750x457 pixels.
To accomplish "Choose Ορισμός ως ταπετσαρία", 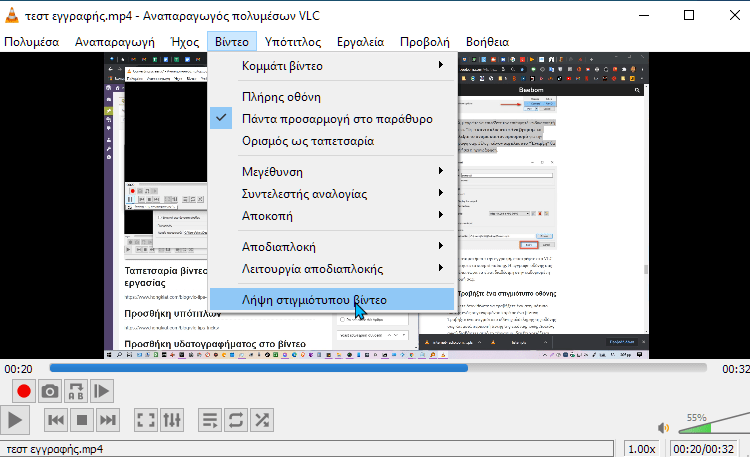I will pyautogui.click(x=332, y=141).
